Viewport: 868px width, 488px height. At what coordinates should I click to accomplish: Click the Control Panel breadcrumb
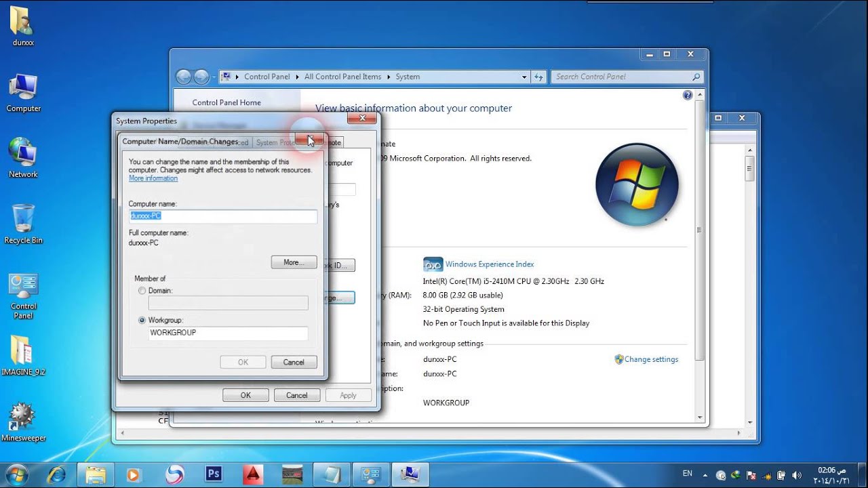tap(267, 77)
